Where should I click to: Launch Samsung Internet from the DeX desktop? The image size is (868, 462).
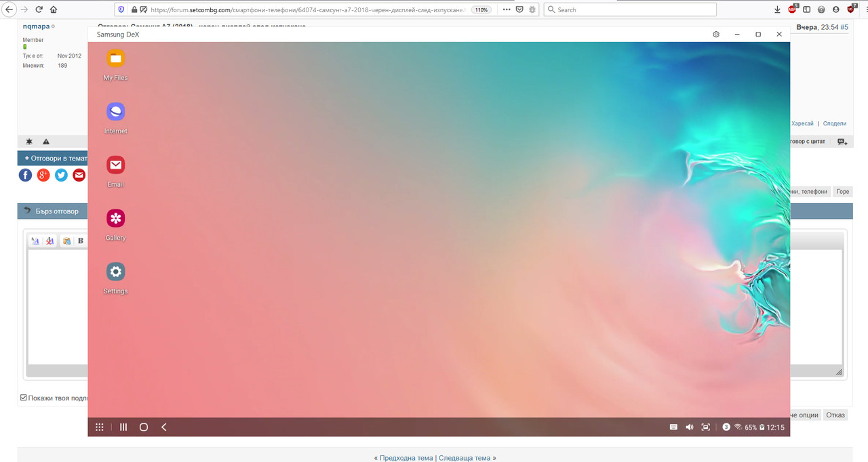115,118
